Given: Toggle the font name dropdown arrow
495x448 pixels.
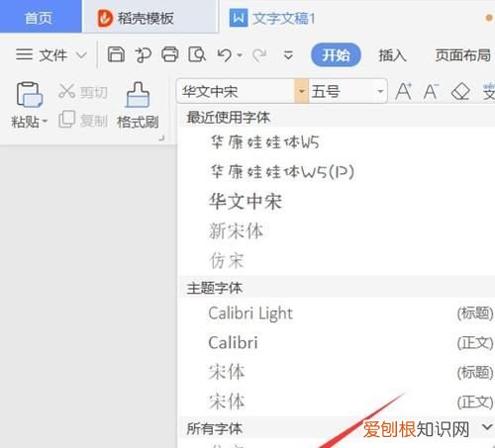Looking at the screenshot, I should [301, 91].
